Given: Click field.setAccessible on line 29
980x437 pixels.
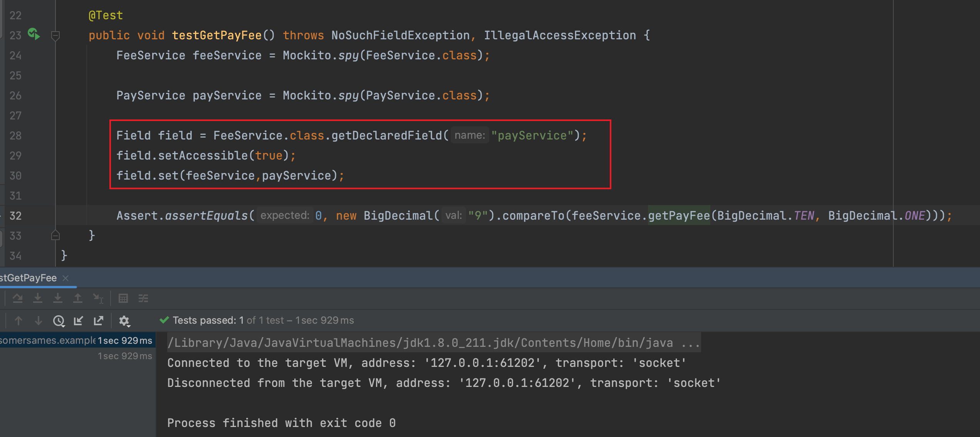Looking at the screenshot, I should (x=182, y=155).
